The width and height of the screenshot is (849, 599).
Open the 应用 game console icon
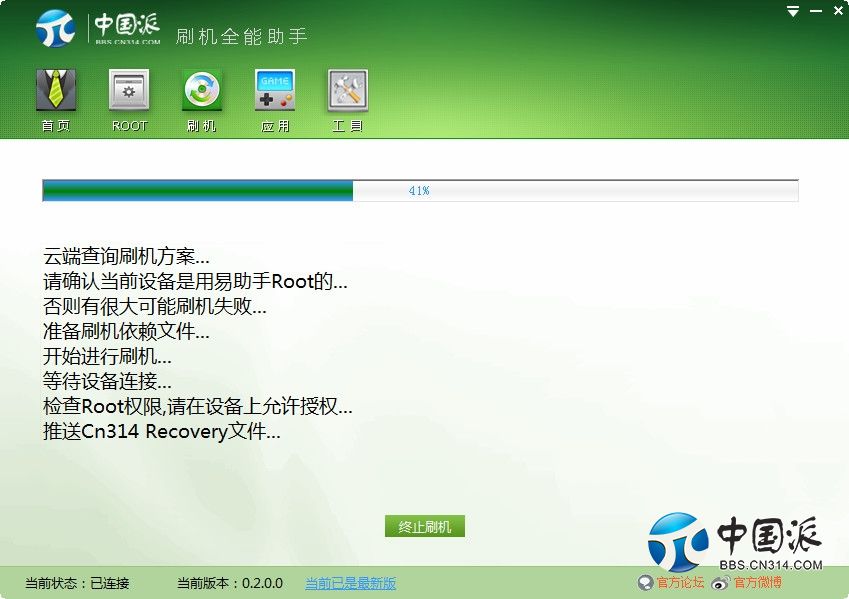tap(275, 89)
